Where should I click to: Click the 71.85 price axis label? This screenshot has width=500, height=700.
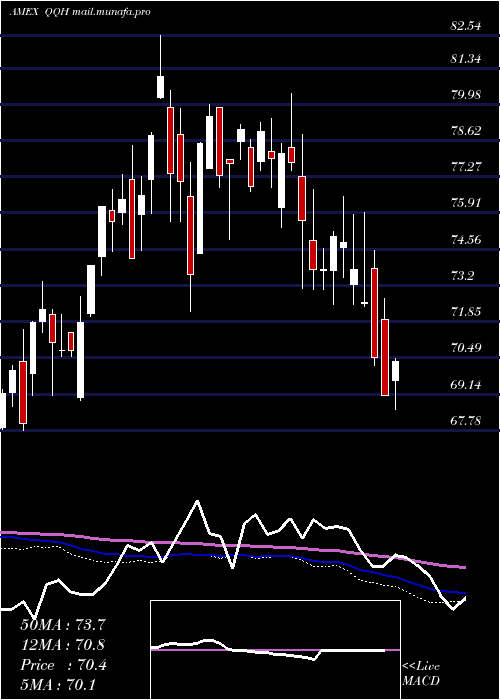pyautogui.click(x=466, y=312)
